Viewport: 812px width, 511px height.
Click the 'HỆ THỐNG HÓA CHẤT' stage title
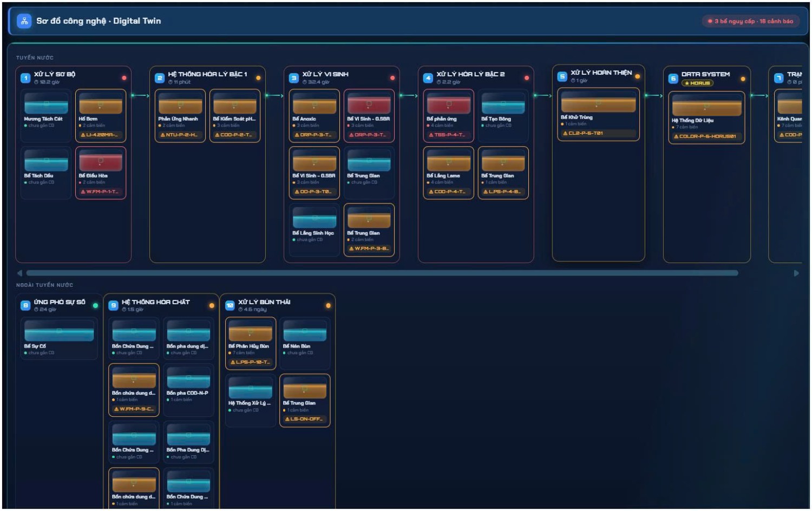[x=156, y=302]
